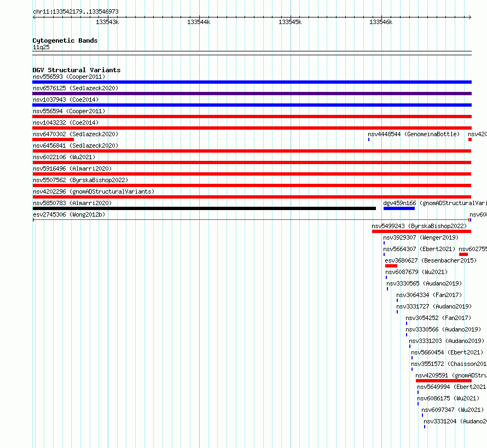The width and height of the screenshot is (487, 448).
Task: Open nsv6576125 (Sedlazeck2020) label
Action: 76,88
